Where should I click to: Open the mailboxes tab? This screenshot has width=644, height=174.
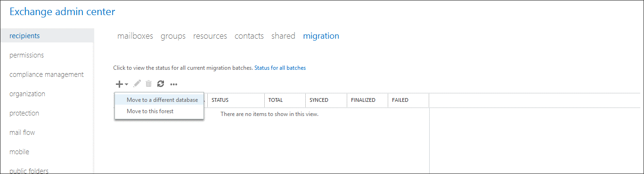pos(135,36)
